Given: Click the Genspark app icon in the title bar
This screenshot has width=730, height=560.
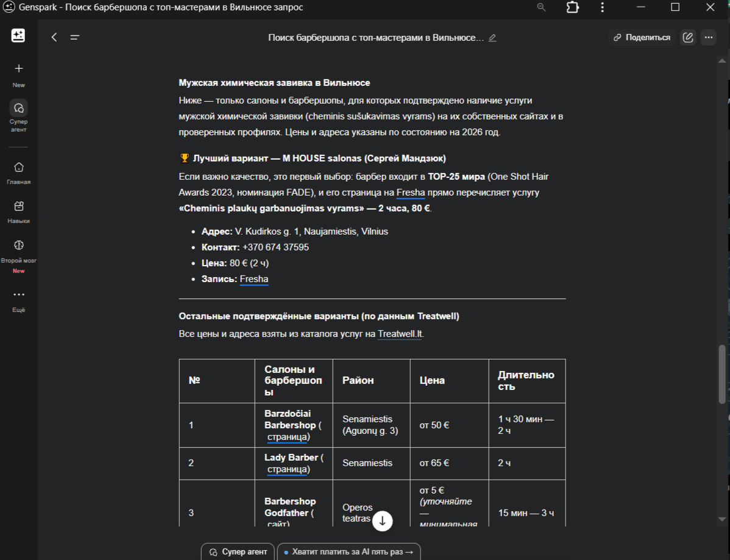Looking at the screenshot, I should point(9,7).
